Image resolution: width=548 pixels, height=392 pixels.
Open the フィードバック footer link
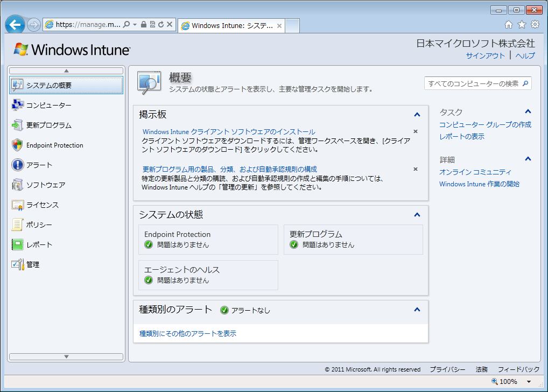(518, 369)
